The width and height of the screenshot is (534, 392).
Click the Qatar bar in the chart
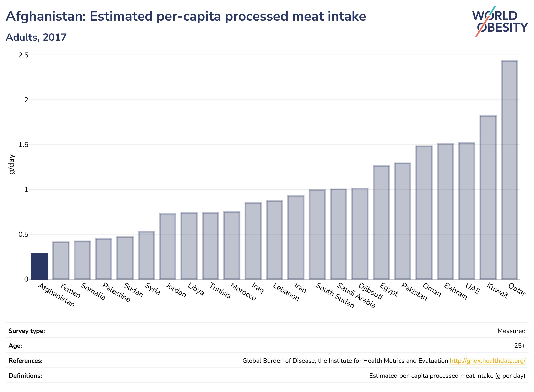(x=509, y=170)
